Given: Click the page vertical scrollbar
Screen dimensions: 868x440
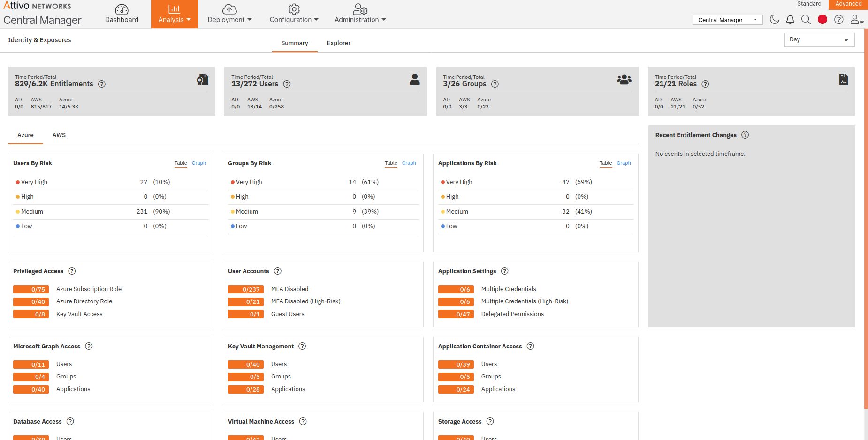Looking at the screenshot, I should [866, 219].
